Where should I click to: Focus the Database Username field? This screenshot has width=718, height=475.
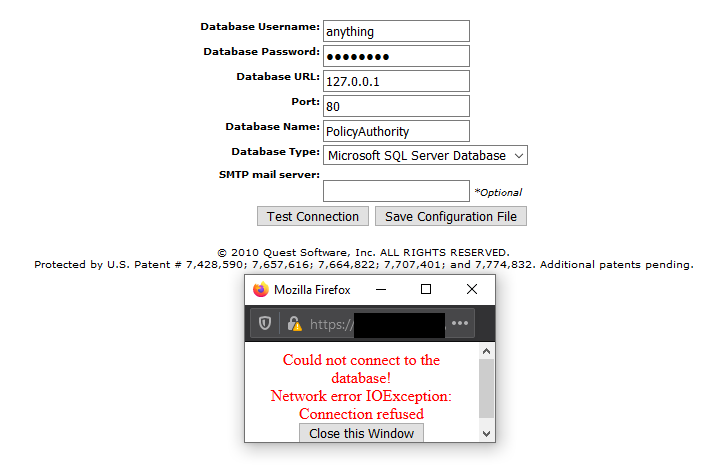pos(397,31)
